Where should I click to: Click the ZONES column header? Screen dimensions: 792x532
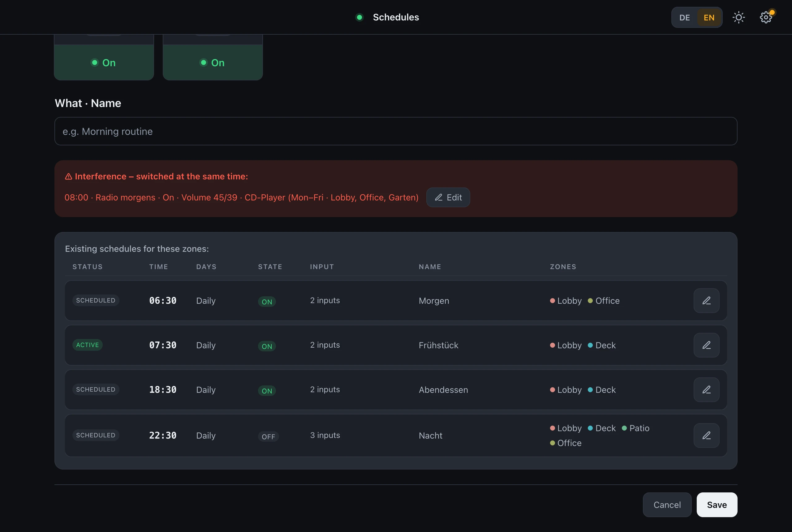tap(563, 267)
